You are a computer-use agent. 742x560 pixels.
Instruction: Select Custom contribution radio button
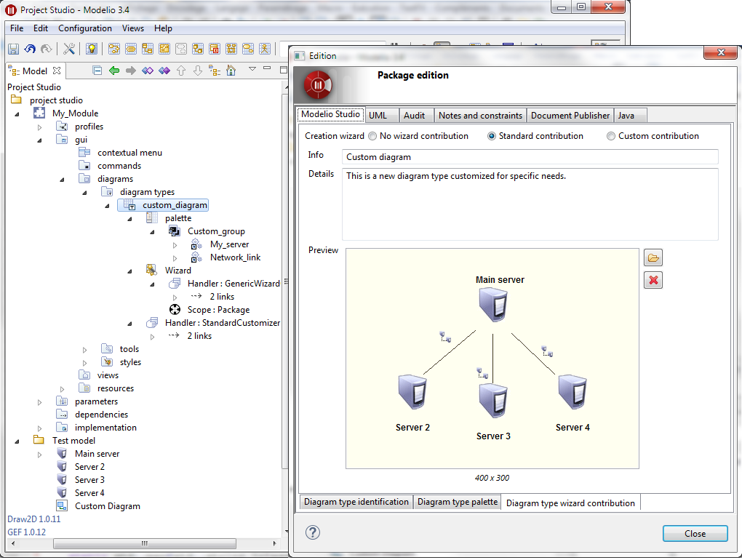click(x=611, y=136)
